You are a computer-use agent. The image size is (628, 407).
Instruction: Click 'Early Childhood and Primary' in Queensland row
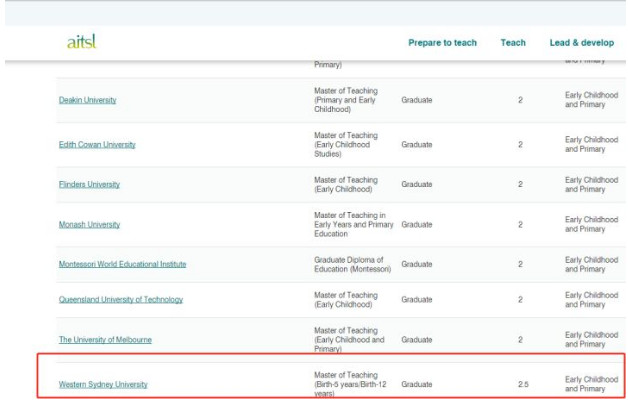[592, 300]
